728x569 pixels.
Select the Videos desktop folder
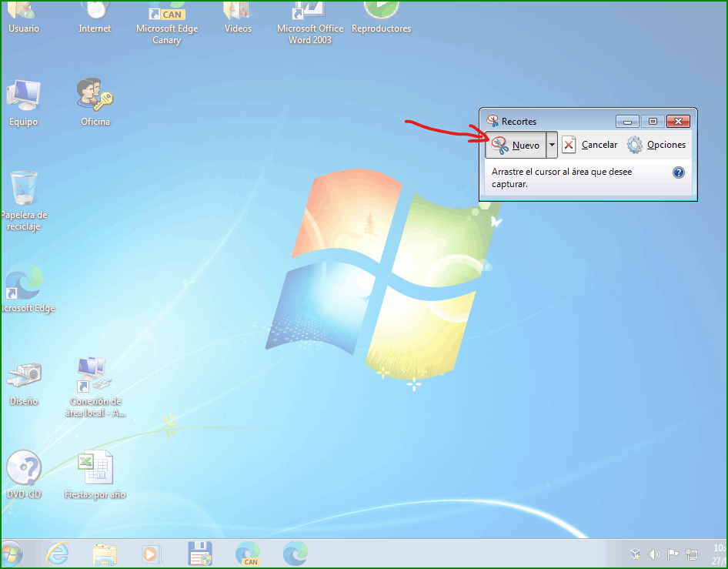click(238, 18)
